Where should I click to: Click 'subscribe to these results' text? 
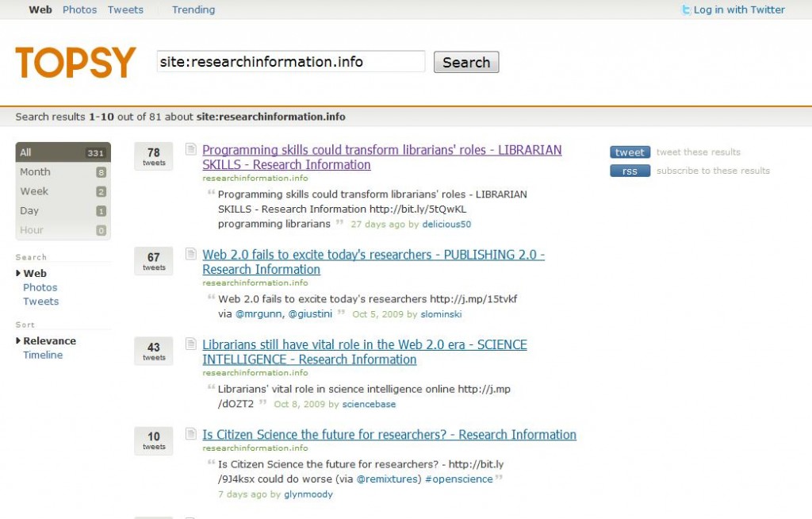pyautogui.click(x=713, y=171)
